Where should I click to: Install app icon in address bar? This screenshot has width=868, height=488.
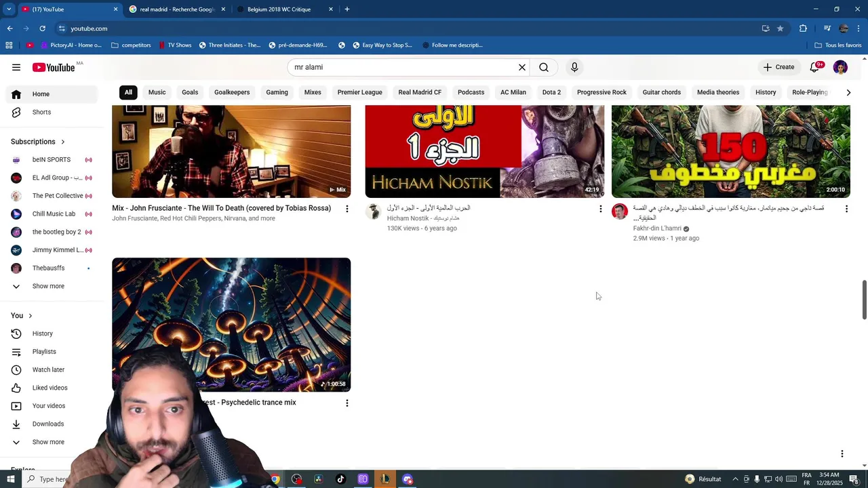coord(766,28)
